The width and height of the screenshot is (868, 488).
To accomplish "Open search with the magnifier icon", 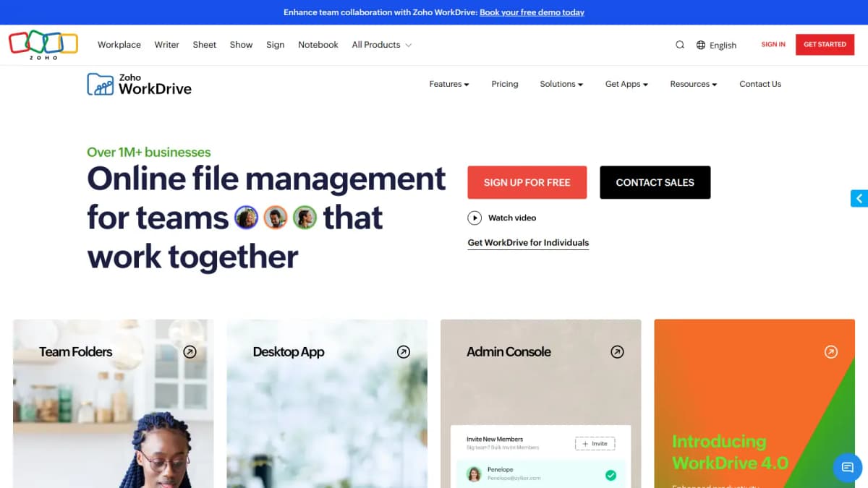I will tap(679, 44).
